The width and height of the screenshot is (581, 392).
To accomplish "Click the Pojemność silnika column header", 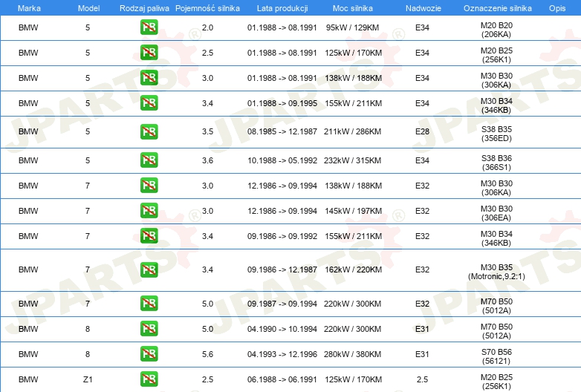I will click(x=207, y=8).
